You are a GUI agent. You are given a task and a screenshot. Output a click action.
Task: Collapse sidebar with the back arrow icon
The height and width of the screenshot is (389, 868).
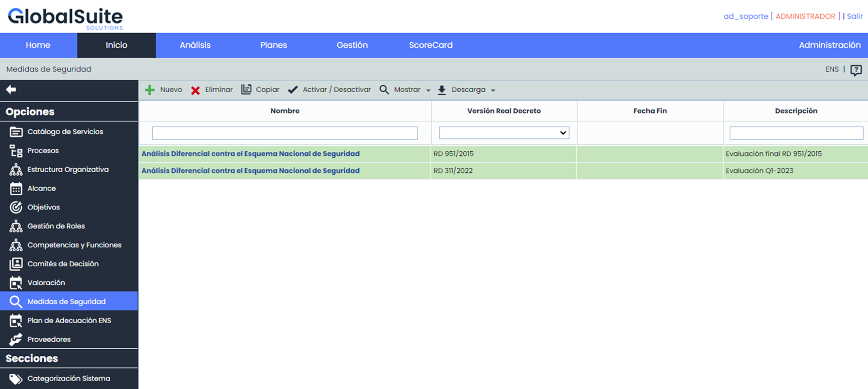[11, 90]
